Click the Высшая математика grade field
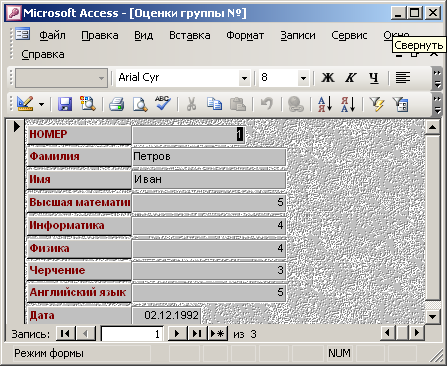This screenshot has height=366, width=447. click(209, 203)
